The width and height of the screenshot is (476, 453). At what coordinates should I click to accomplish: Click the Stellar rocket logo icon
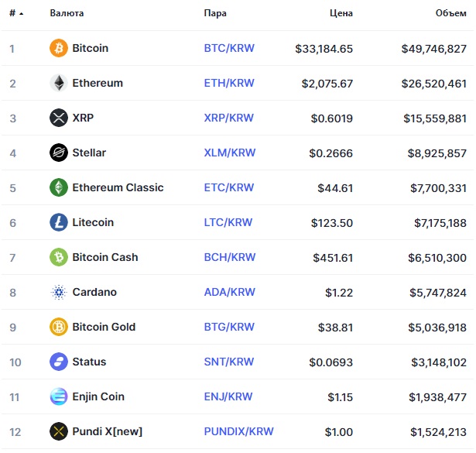pos(59,153)
